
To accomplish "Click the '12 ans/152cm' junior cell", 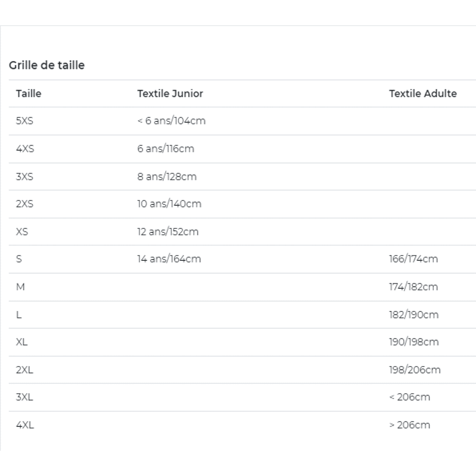I will tap(168, 232).
